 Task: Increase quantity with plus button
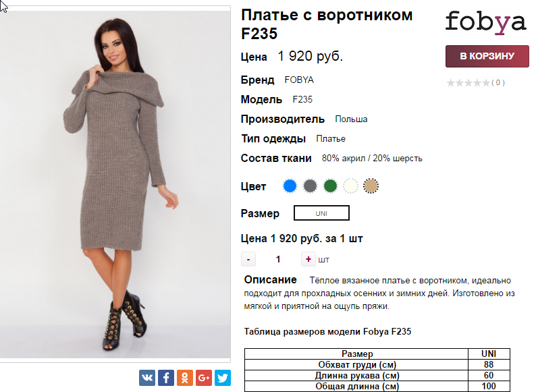pyautogui.click(x=308, y=259)
